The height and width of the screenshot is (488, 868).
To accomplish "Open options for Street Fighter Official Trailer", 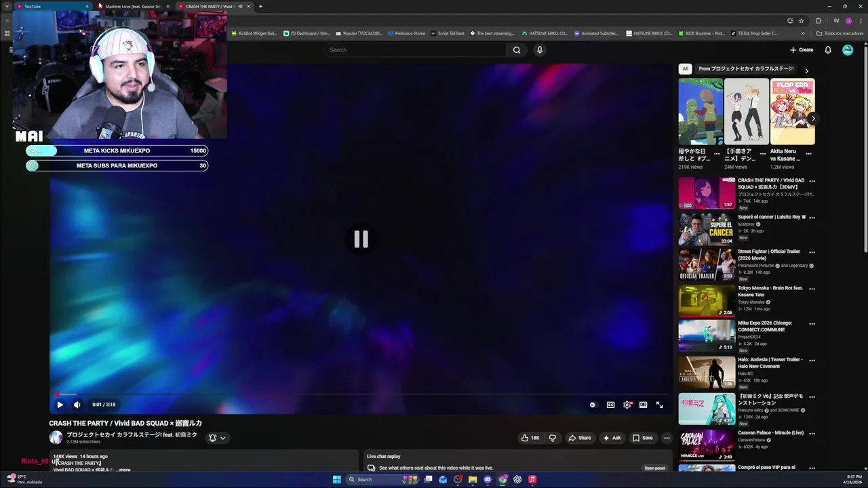I will tap(812, 252).
